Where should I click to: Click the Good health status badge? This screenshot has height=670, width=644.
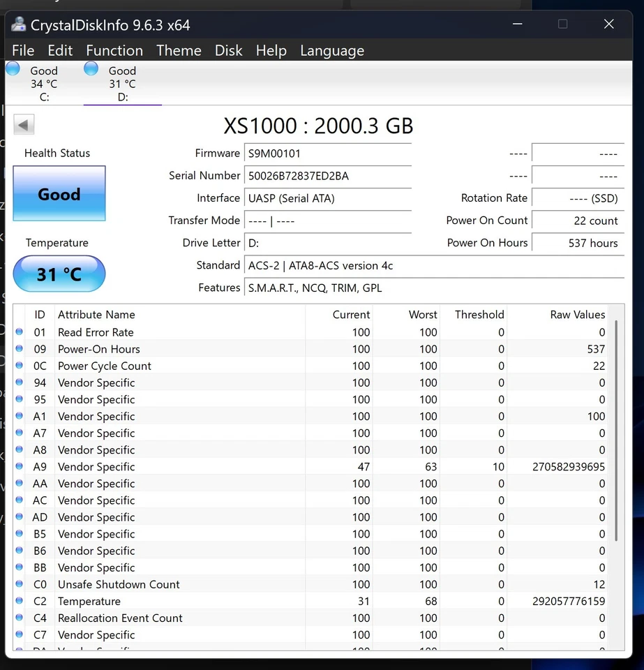59,193
